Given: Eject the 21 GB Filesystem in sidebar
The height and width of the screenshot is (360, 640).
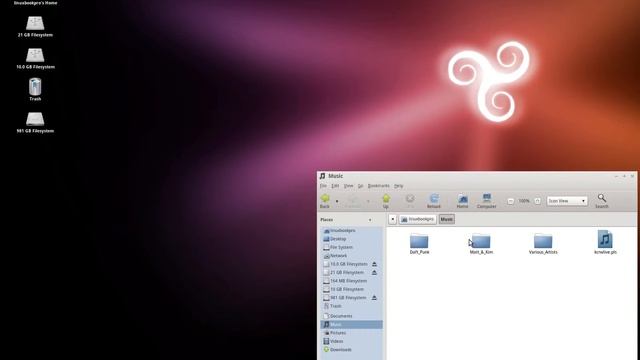Looking at the screenshot, I should [374, 272].
